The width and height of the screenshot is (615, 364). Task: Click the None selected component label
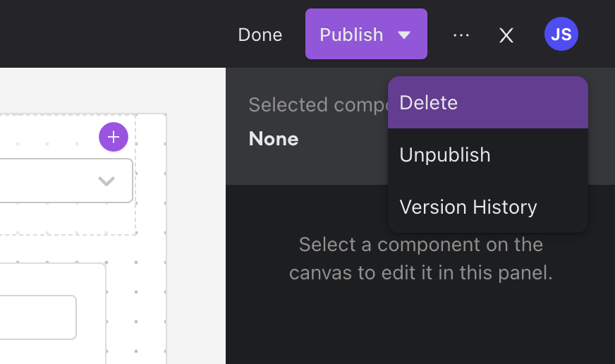274,139
